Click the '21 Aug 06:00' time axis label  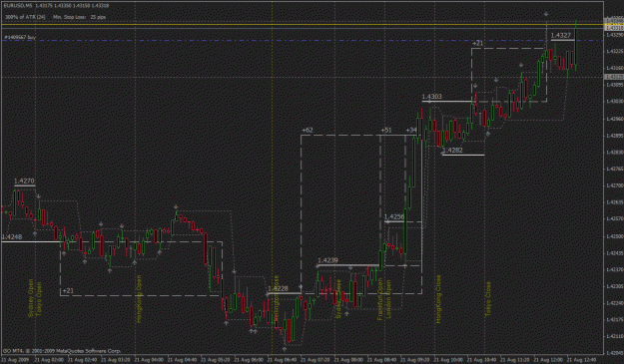[249, 360]
